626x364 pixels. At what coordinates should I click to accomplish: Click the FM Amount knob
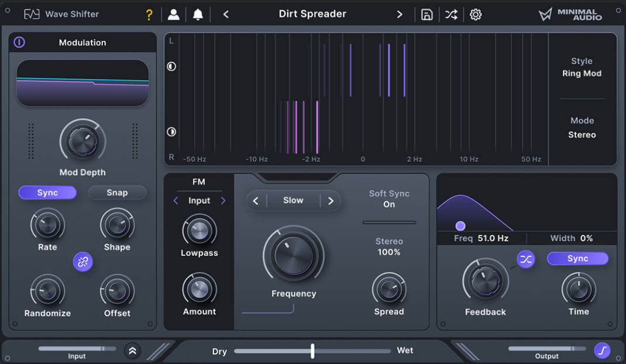(x=200, y=289)
